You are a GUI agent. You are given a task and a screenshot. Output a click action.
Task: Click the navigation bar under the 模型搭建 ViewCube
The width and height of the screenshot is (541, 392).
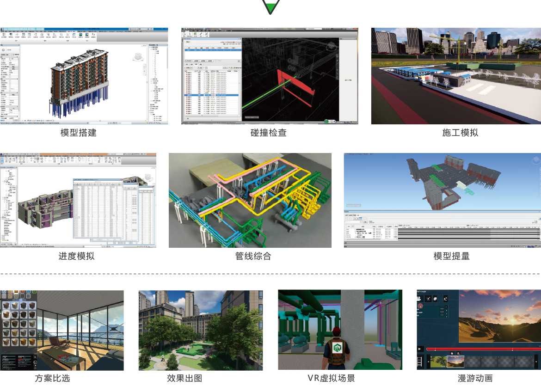click(x=145, y=70)
